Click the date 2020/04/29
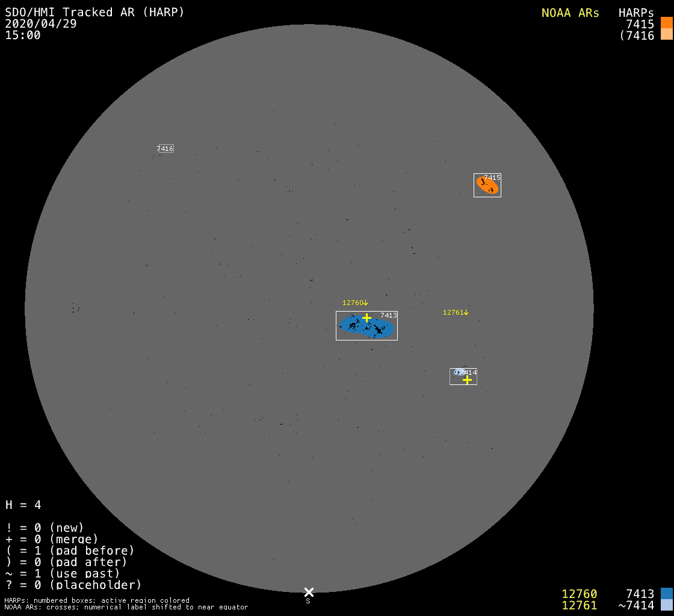 pyautogui.click(x=41, y=23)
